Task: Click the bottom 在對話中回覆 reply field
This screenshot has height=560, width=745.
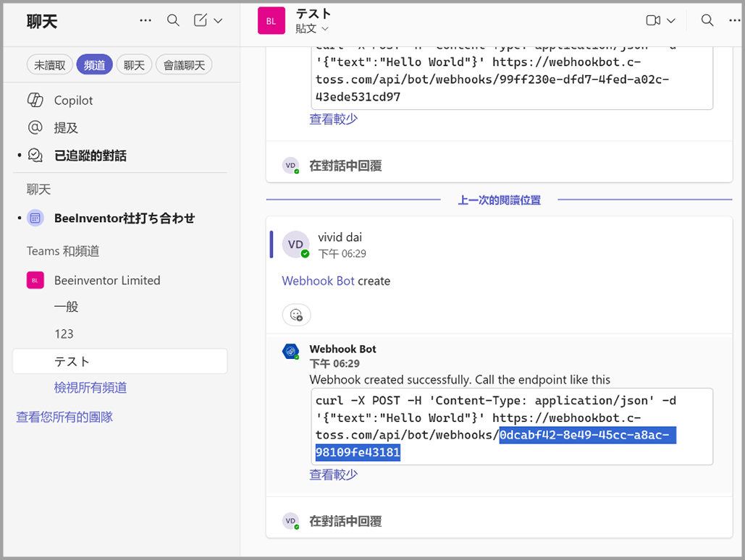Action: [x=345, y=521]
